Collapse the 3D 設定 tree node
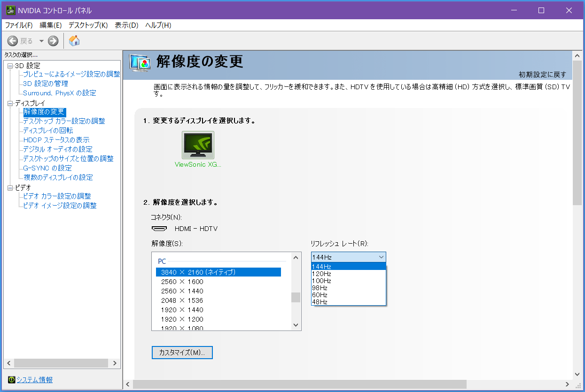Viewport: 585px width, 392px height. [x=10, y=65]
